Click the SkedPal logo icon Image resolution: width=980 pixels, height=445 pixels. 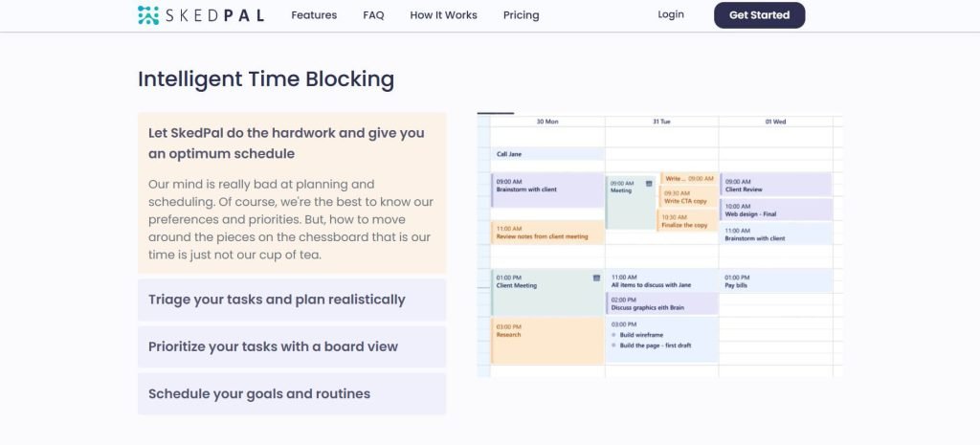(148, 15)
